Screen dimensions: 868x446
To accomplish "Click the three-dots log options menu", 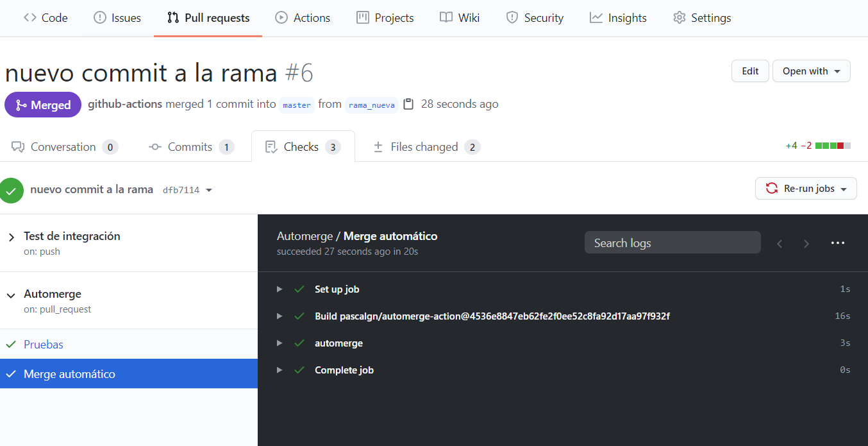I will point(837,243).
